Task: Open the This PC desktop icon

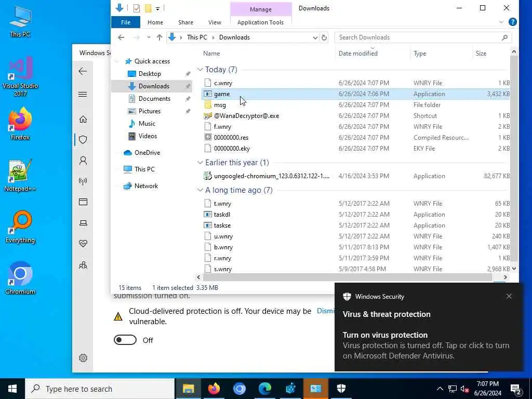Action: tap(20, 21)
